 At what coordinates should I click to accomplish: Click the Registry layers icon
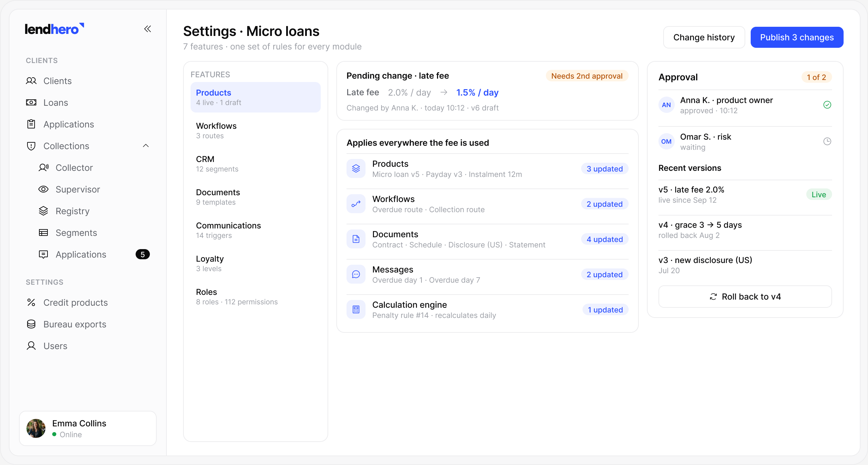[43, 211]
